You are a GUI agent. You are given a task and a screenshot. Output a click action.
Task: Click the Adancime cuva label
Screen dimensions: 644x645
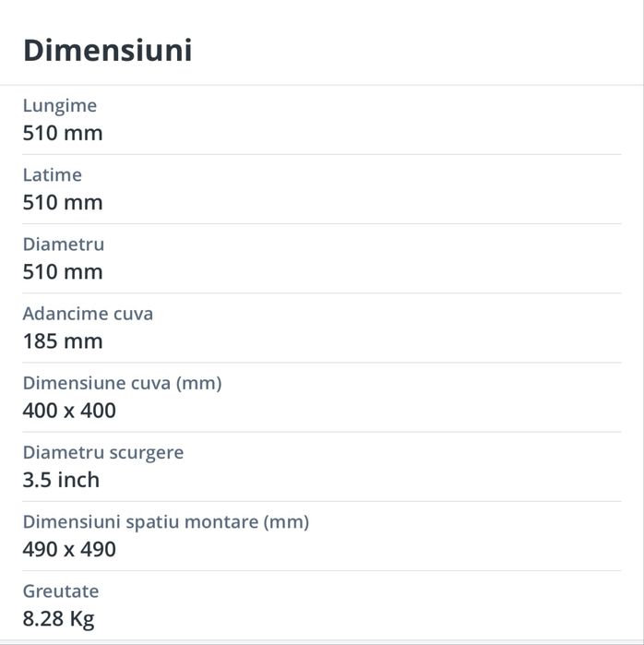[88, 314]
